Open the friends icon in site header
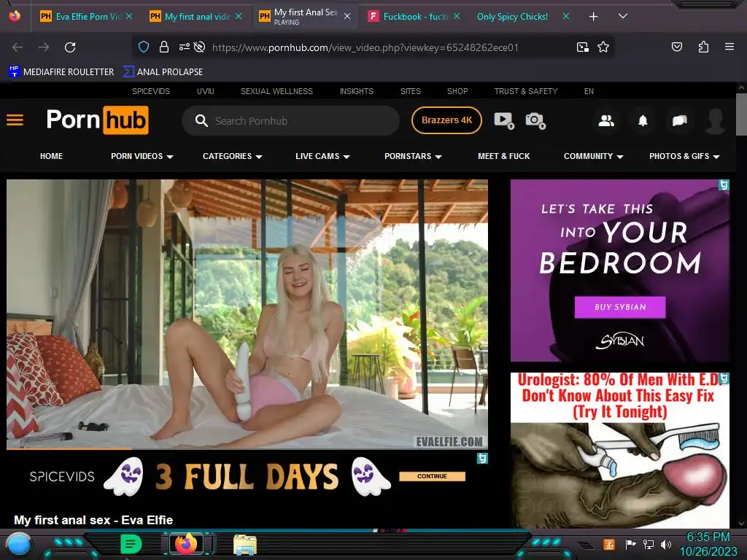This screenshot has height=560, width=747. (x=606, y=121)
